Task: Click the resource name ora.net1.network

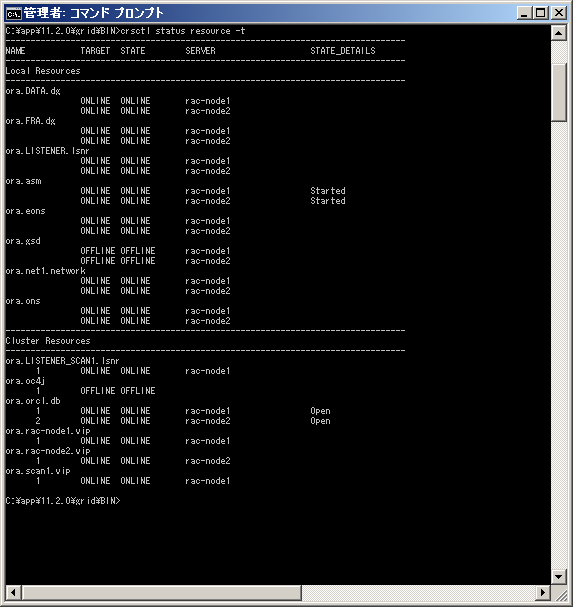Action: tap(45, 271)
